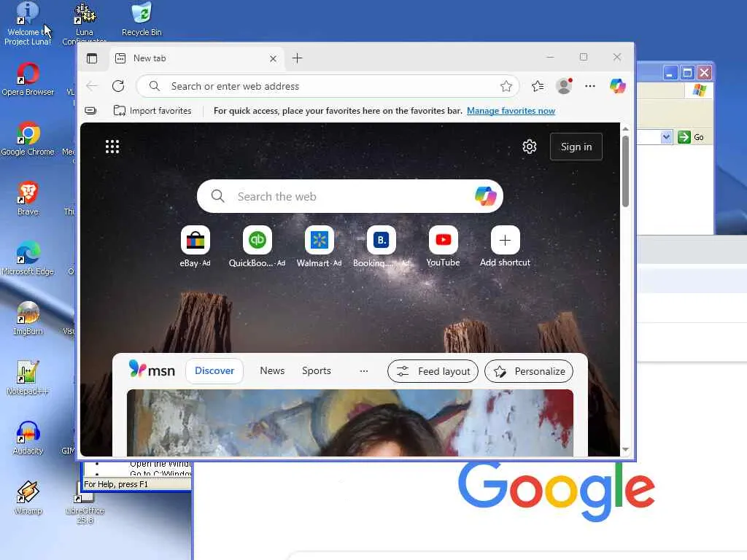Expand address dropdown in background window

[666, 137]
